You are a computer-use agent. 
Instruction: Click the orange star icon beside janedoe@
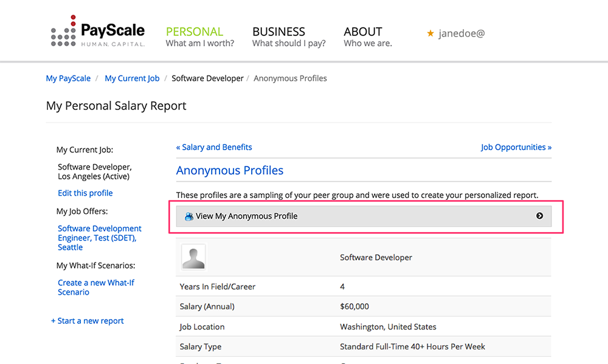pyautogui.click(x=430, y=33)
